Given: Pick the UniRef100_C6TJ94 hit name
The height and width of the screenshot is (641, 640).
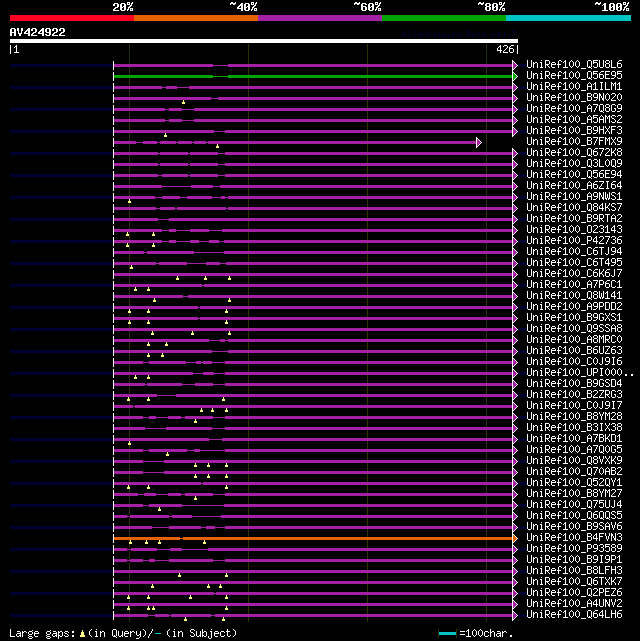Looking at the screenshot, I should (574, 251).
